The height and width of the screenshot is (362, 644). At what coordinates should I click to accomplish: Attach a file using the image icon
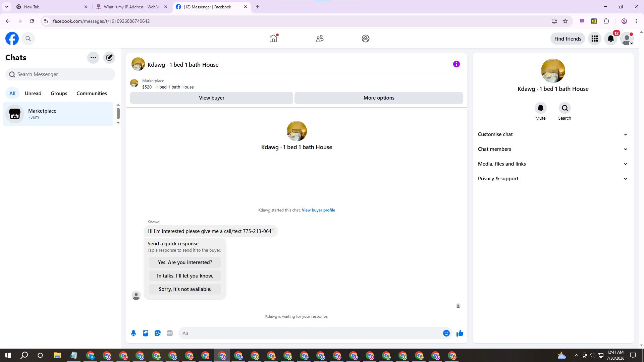tap(146, 333)
